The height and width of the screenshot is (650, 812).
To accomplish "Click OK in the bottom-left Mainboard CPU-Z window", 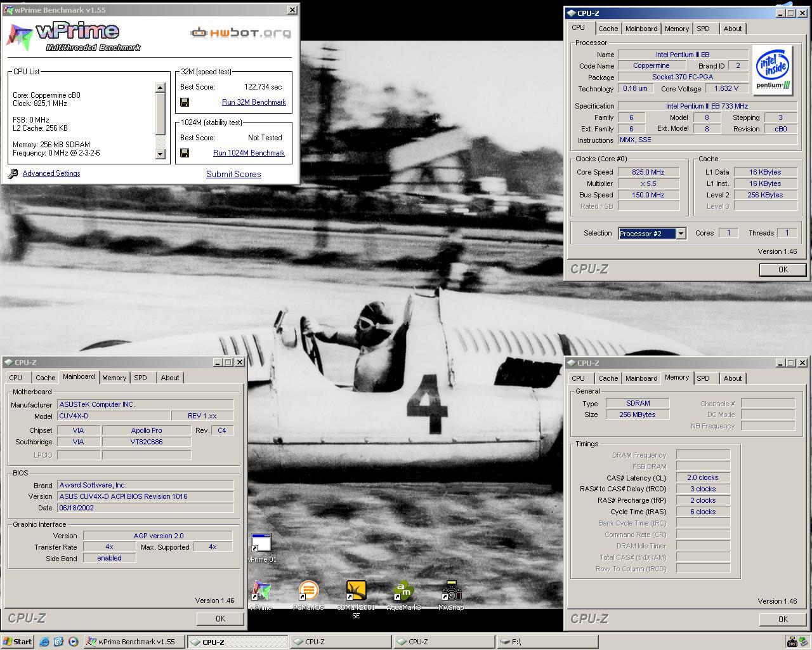I will tap(220, 618).
